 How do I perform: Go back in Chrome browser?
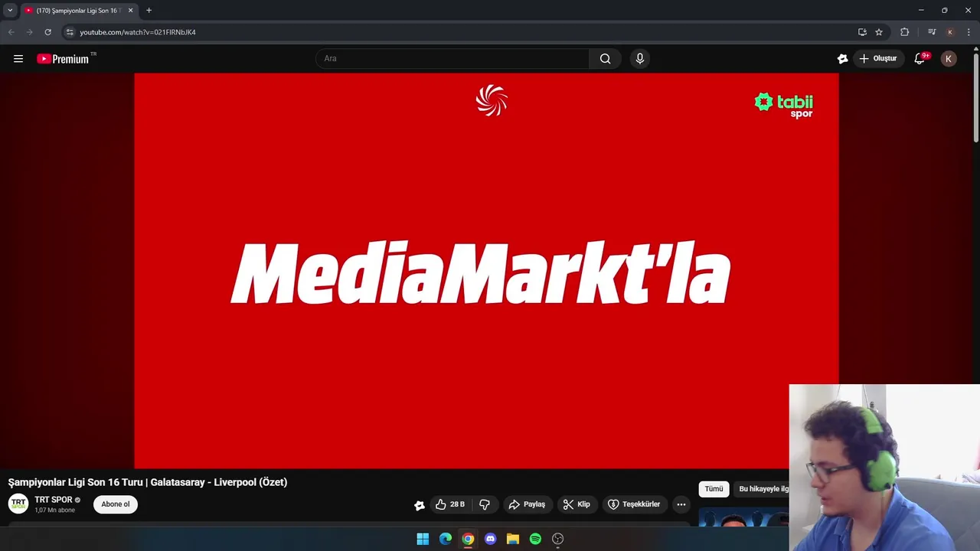pos(11,32)
